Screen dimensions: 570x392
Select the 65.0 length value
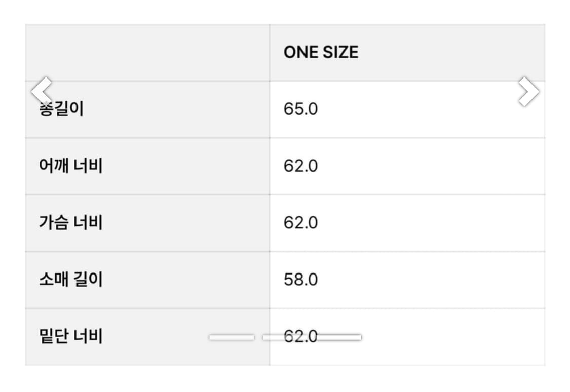(301, 108)
